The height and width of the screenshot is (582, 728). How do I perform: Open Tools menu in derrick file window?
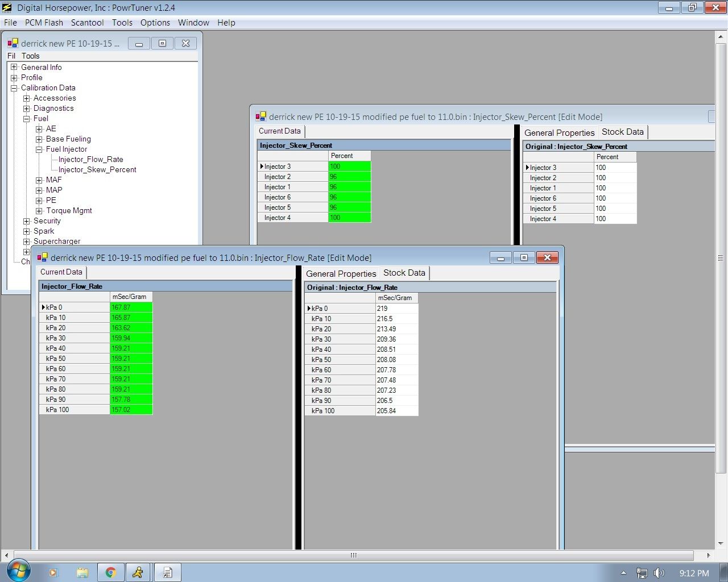click(31, 56)
